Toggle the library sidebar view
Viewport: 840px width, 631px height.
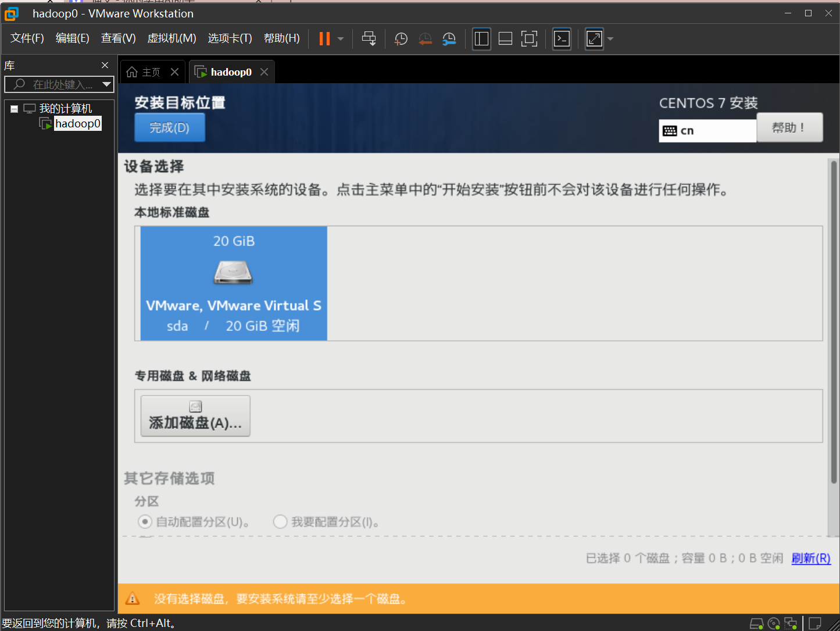click(481, 39)
